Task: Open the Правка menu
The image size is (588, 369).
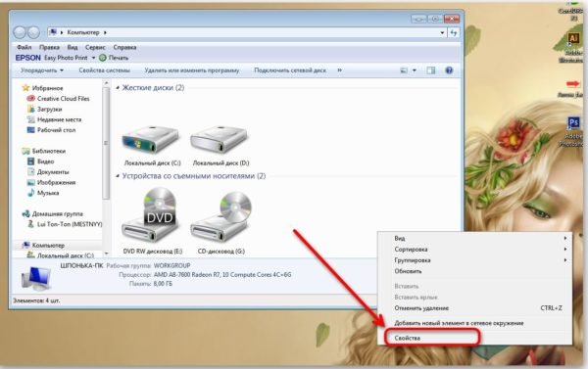Action: (x=50, y=48)
